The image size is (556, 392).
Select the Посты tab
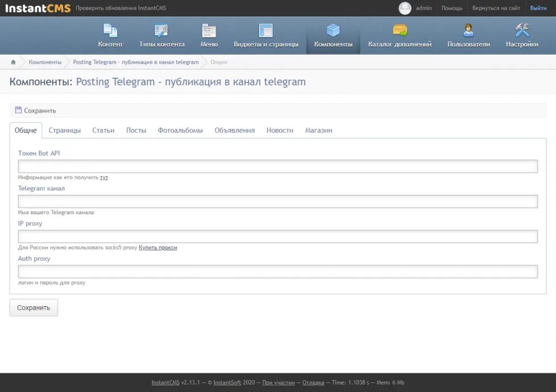coord(136,131)
